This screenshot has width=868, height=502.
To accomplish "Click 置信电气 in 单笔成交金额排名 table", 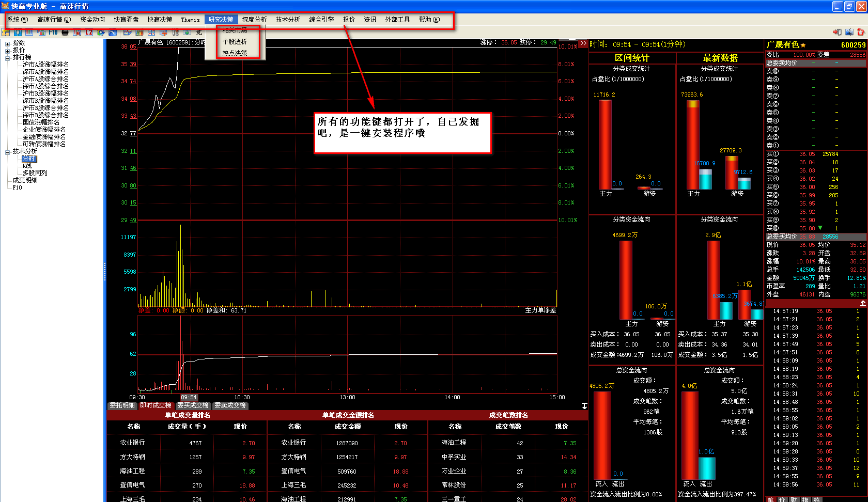I will [x=293, y=471].
